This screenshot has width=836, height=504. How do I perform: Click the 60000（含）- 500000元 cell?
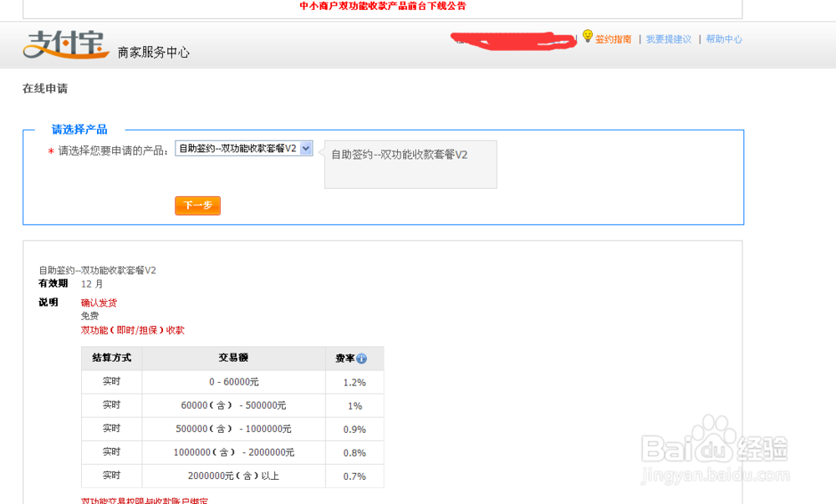233,405
